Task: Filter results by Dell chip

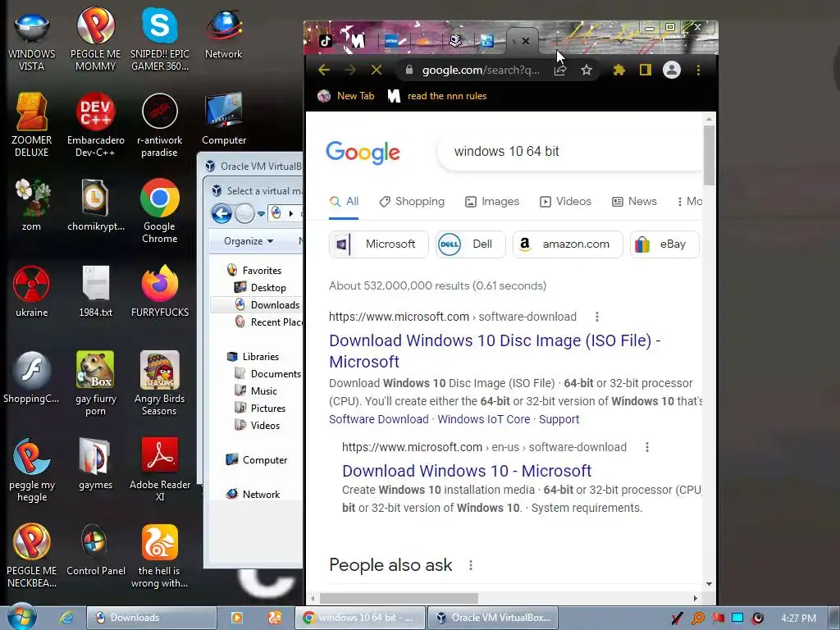Action: coord(470,244)
